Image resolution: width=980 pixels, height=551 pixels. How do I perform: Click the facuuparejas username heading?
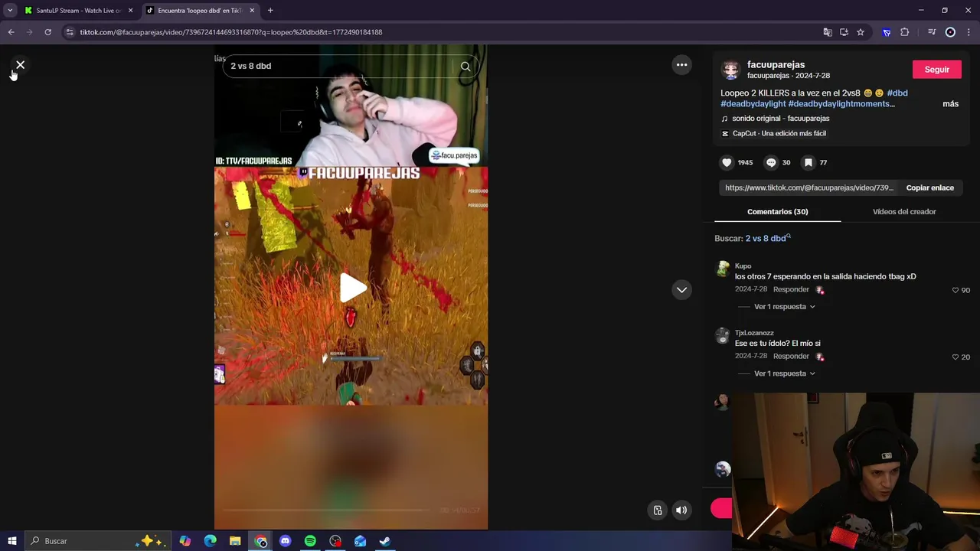[x=776, y=65]
